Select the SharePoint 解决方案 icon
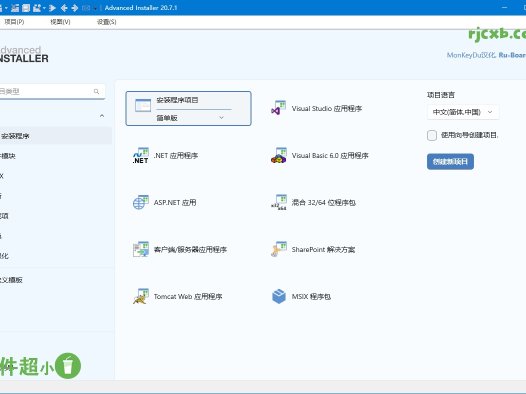This screenshot has width=526, height=394. (x=278, y=249)
